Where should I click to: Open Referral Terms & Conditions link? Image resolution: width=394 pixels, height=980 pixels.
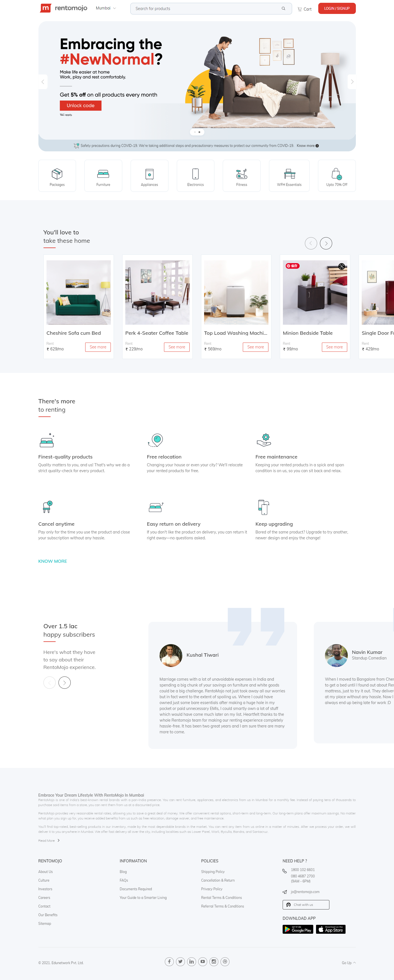[x=222, y=906]
